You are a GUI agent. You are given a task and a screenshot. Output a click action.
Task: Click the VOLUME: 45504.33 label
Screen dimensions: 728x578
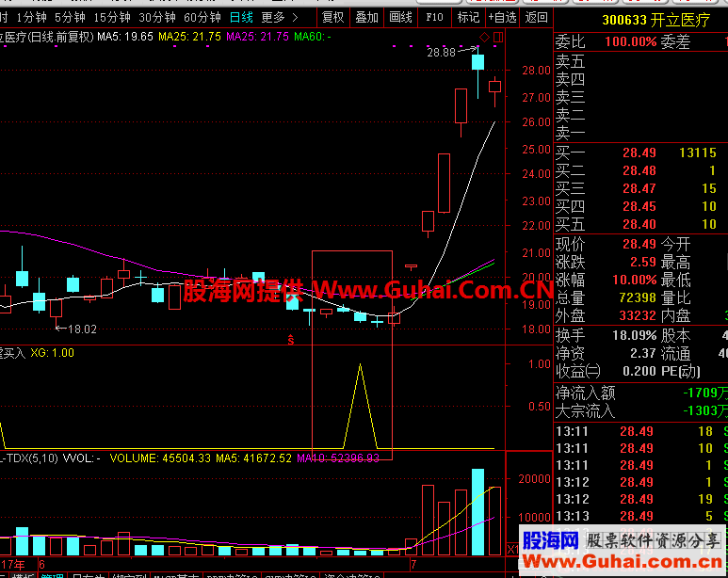(160, 458)
